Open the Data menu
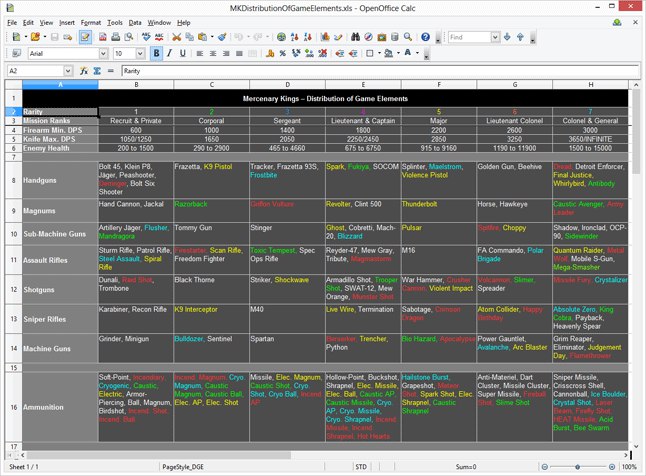The image size is (646, 476). pos(135,23)
